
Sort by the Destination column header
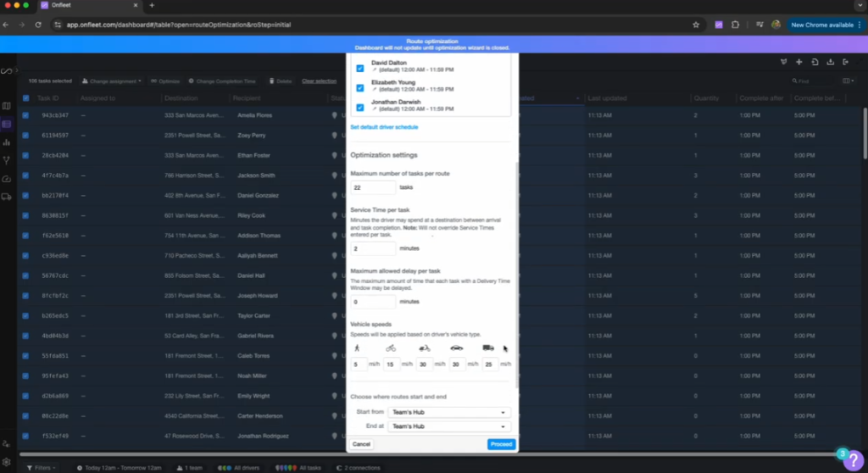pos(181,98)
